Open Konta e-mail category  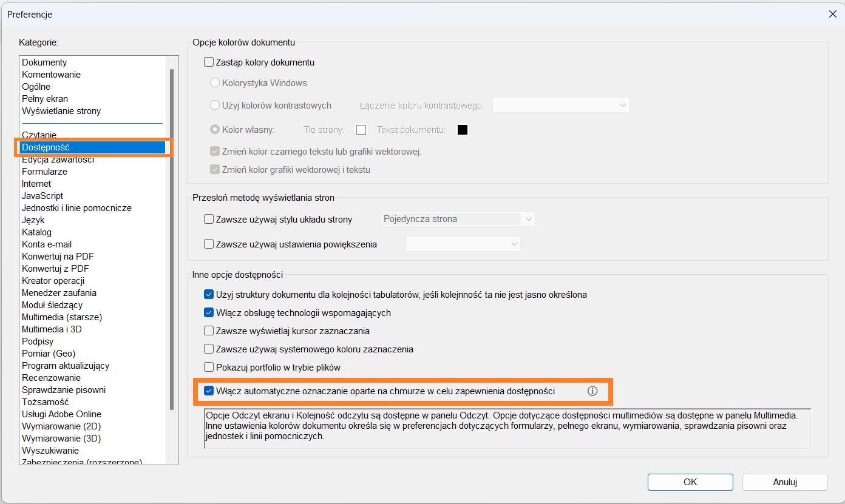click(x=47, y=244)
